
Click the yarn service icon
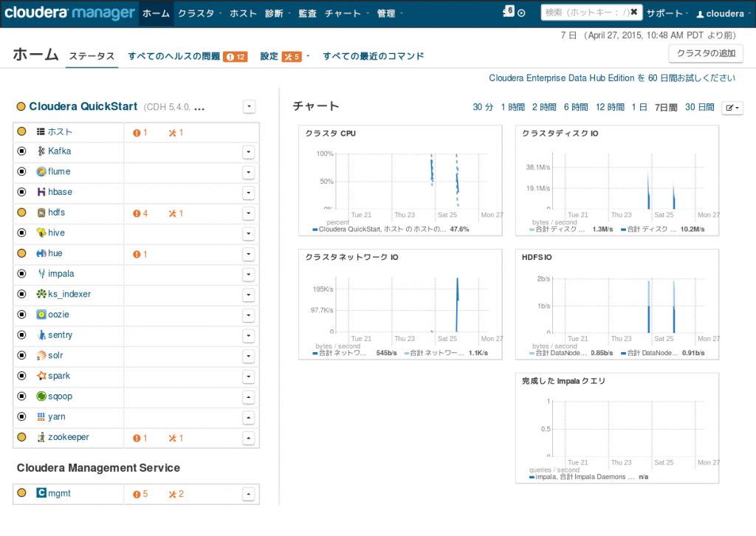click(41, 417)
